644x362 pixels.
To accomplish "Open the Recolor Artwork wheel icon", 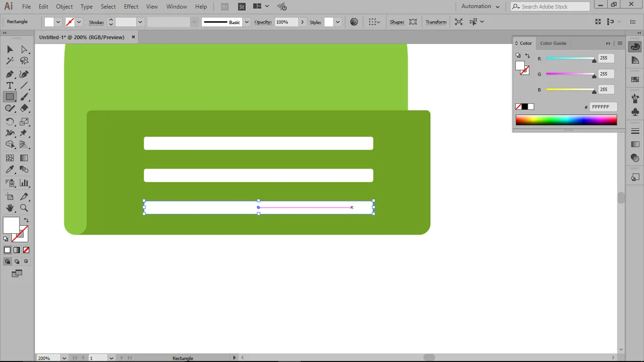I will [x=354, y=22].
